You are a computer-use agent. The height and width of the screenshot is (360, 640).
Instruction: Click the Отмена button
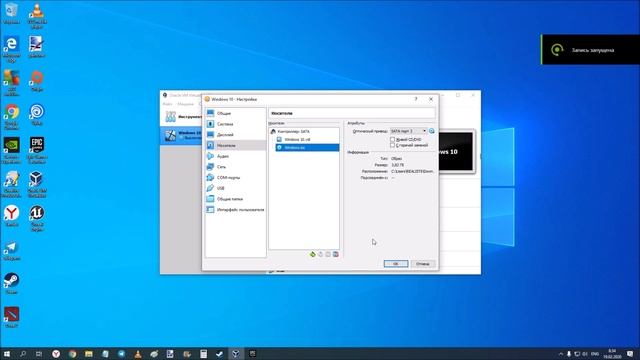pyautogui.click(x=423, y=264)
